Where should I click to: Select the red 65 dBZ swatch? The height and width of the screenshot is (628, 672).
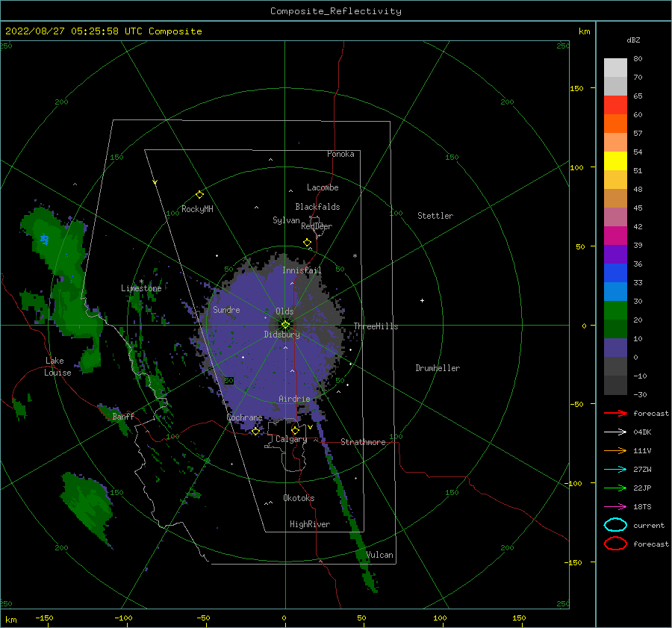[615, 105]
